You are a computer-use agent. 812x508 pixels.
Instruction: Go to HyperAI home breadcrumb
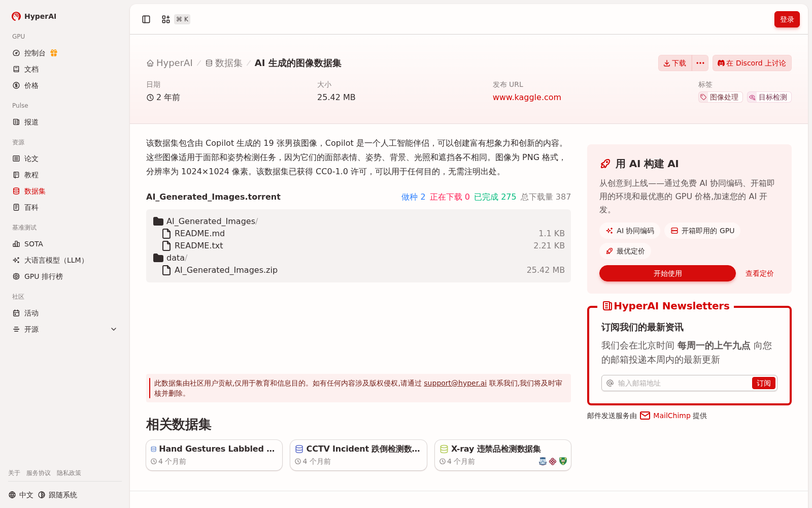(x=170, y=63)
